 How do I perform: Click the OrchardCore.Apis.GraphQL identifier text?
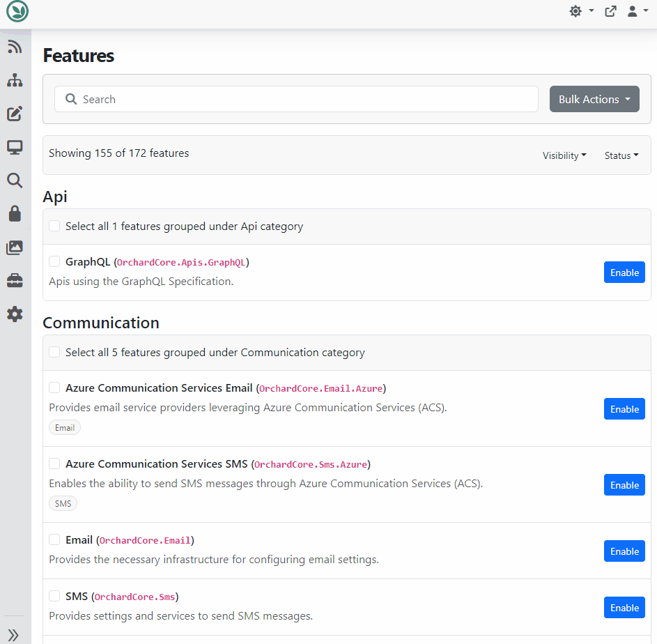[181, 263]
